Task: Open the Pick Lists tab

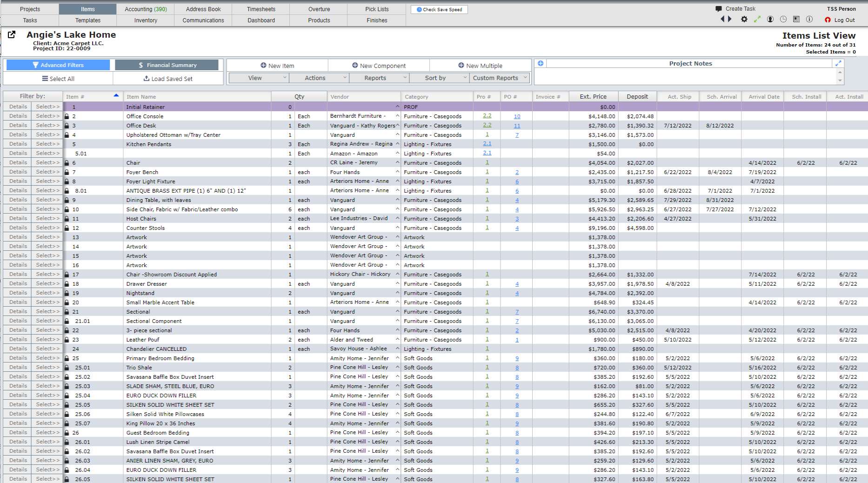Action: 377,9
